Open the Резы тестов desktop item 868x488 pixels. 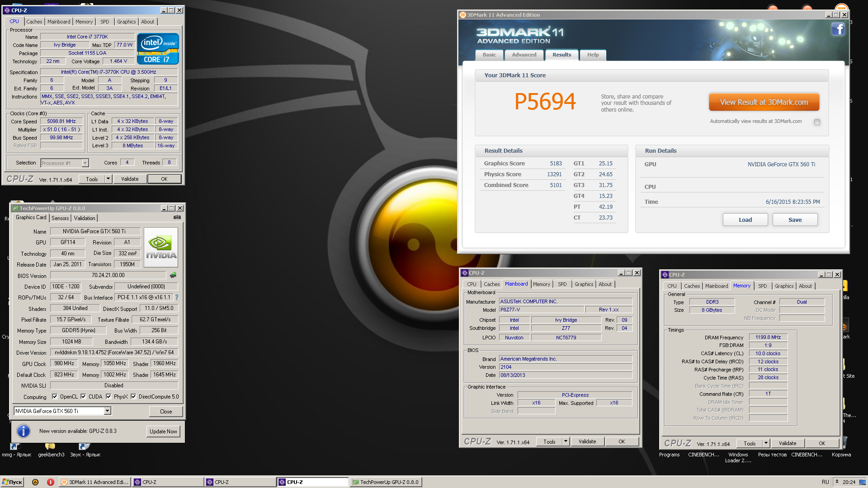pos(772,455)
